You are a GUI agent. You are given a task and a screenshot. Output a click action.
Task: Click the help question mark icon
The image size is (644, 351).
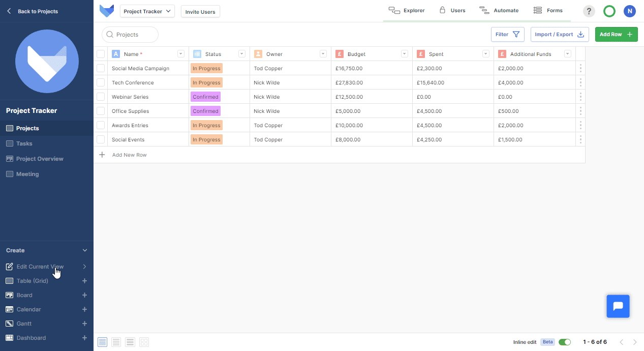coord(589,11)
